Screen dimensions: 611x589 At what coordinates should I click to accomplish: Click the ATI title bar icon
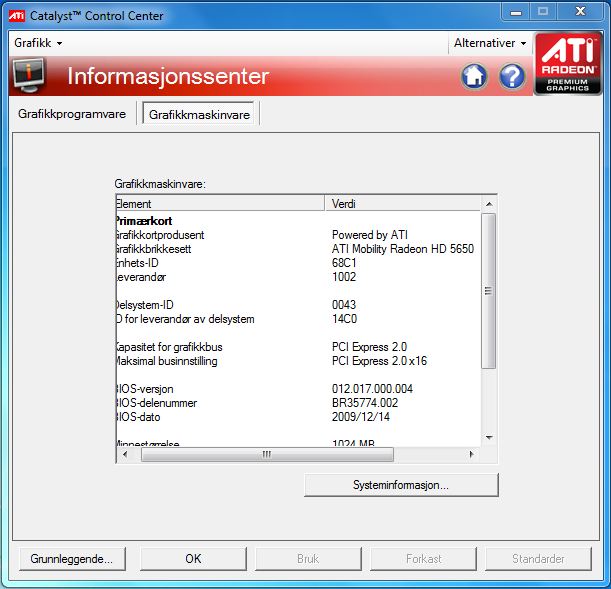pos(16,16)
